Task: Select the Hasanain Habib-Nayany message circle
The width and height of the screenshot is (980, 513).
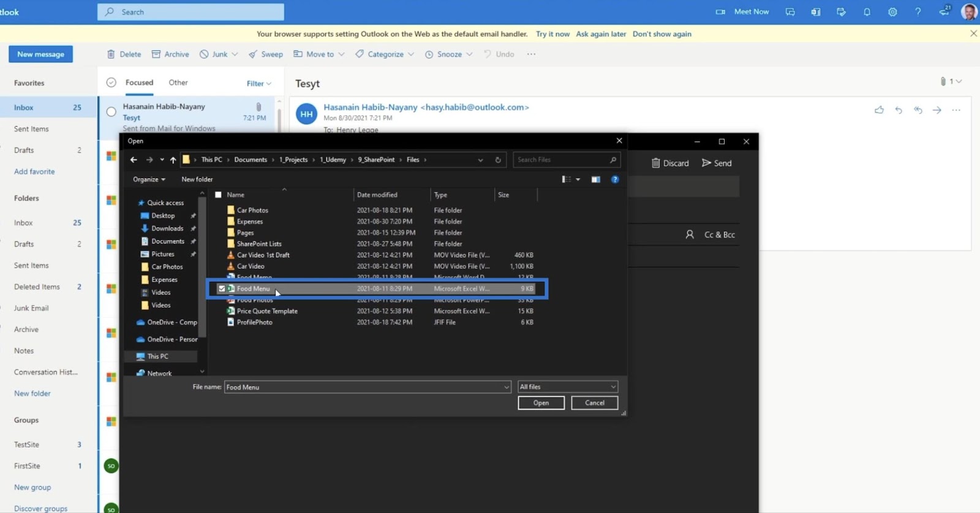Action: click(x=111, y=111)
